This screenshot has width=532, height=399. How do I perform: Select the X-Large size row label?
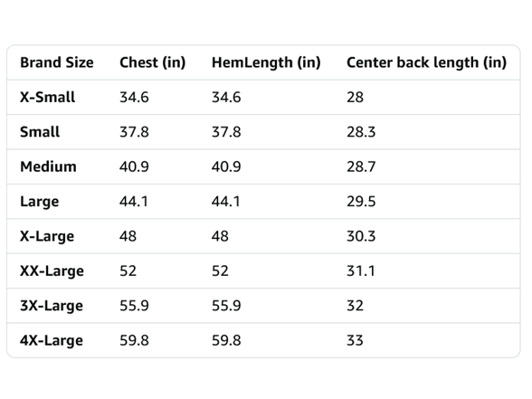pyautogui.click(x=47, y=236)
